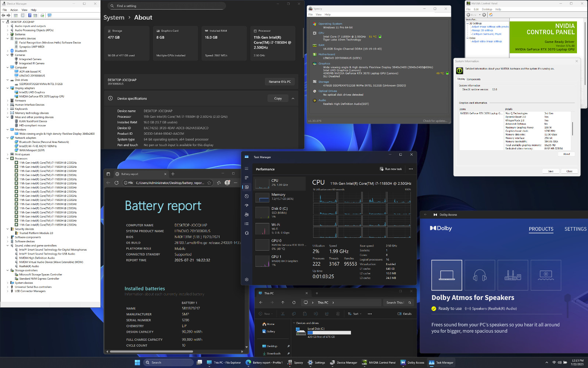
Task: Click File Explorer See more three-dots
Action: point(369,314)
